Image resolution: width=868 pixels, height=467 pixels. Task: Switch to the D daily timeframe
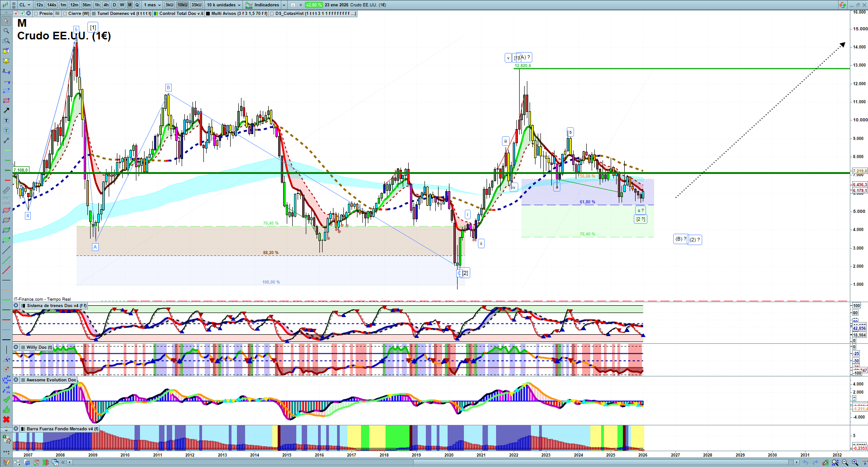click(114, 5)
